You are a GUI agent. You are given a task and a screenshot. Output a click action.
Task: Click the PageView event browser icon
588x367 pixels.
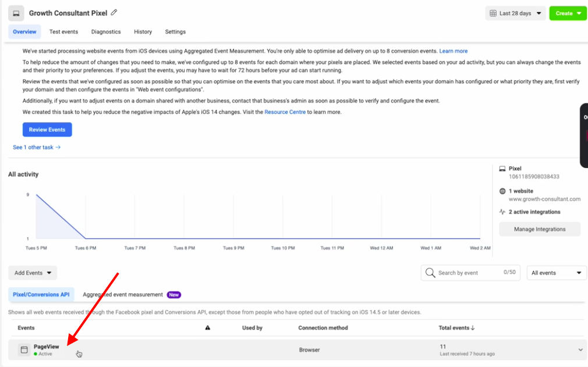point(24,350)
